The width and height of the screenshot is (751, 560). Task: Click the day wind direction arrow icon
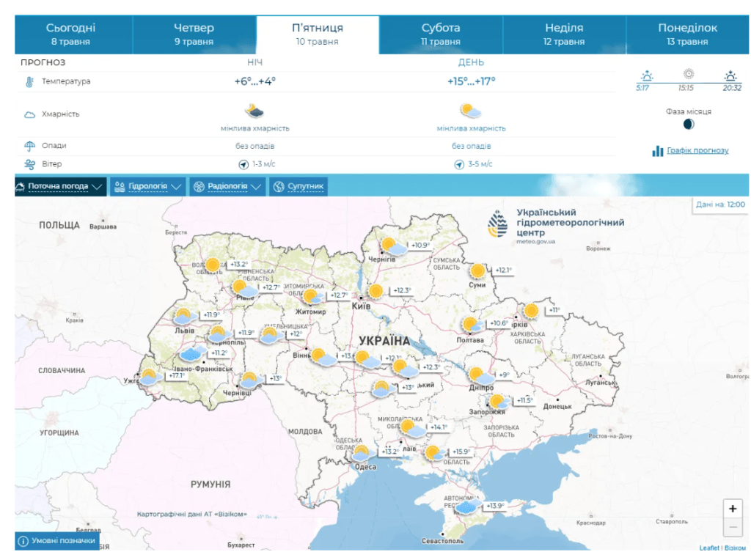(459, 165)
